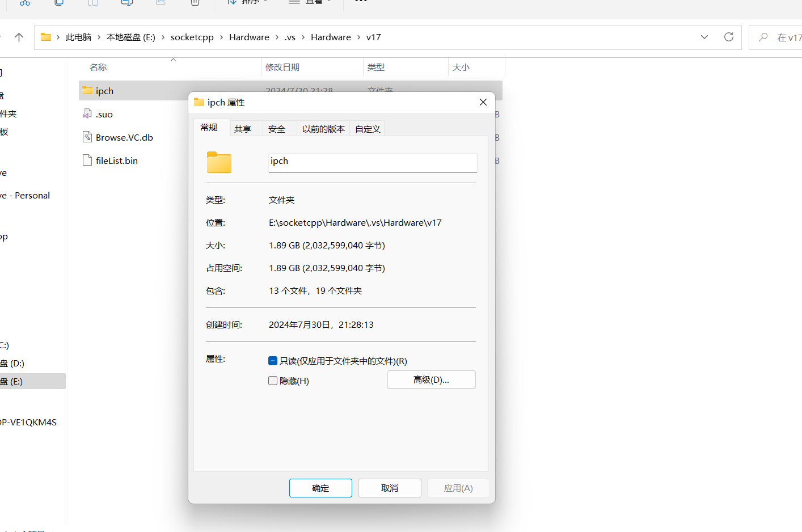Click the Browse.VC.db file icon

click(87, 137)
